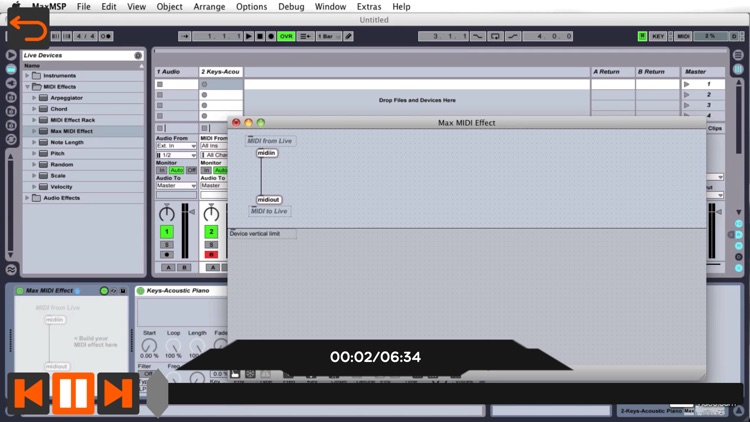Click track 2 pan knob

click(211, 213)
